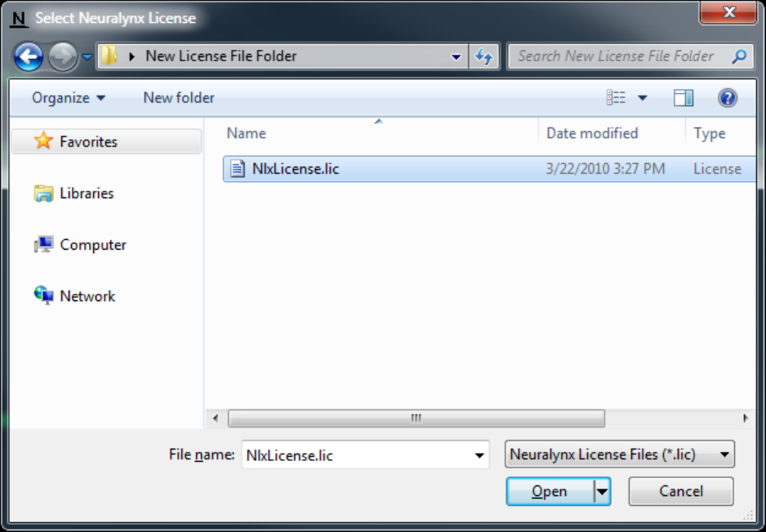The width and height of the screenshot is (766, 532).
Task: Click the NlxLicense.lic file icon
Action: pos(238,169)
